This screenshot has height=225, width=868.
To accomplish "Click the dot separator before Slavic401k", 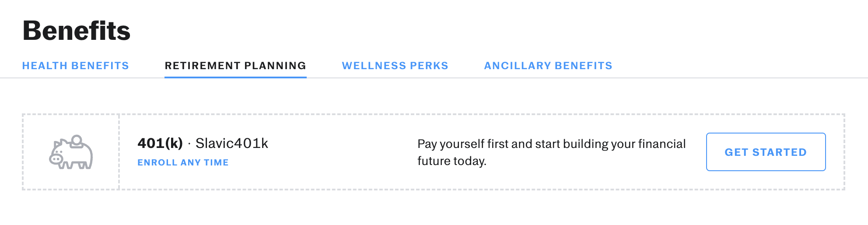I will (x=189, y=144).
